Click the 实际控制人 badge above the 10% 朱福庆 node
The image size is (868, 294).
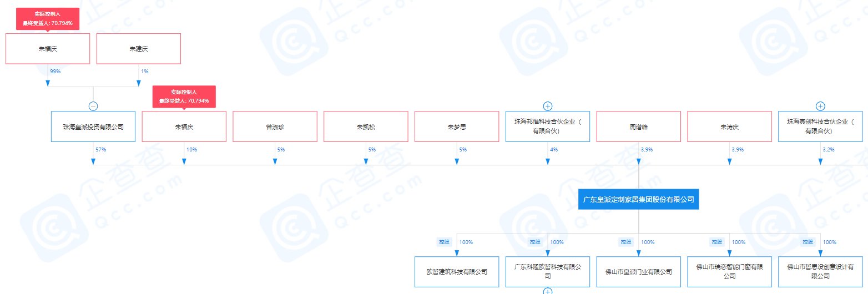point(184,96)
